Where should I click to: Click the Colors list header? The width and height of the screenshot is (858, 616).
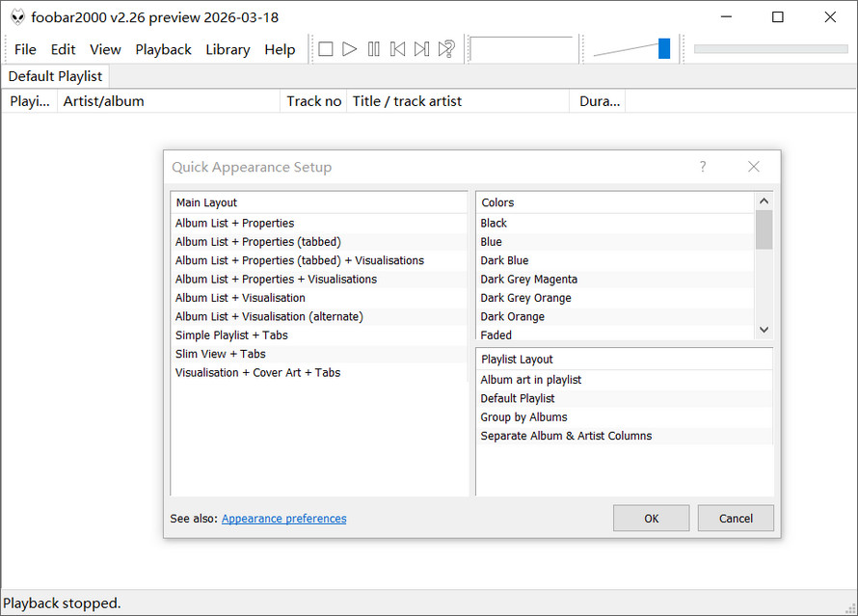[616, 202]
